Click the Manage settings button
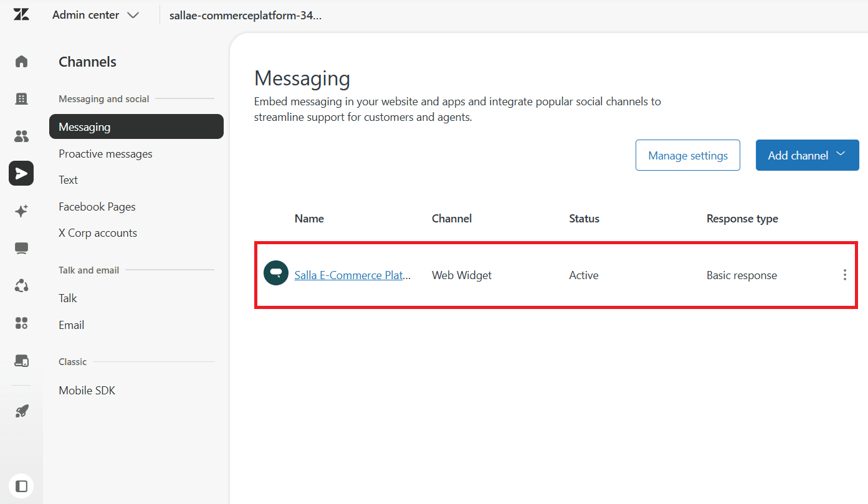This screenshot has width=868, height=504. 688,155
